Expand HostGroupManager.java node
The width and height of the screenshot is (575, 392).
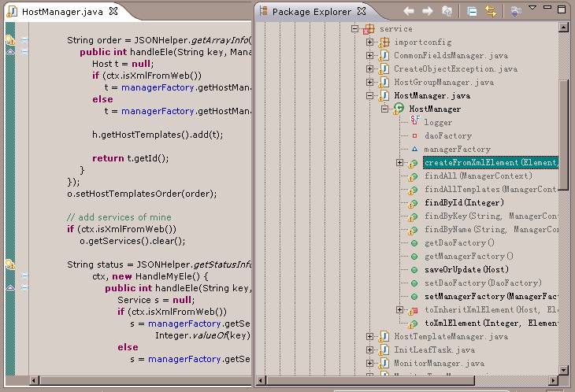[x=369, y=83]
